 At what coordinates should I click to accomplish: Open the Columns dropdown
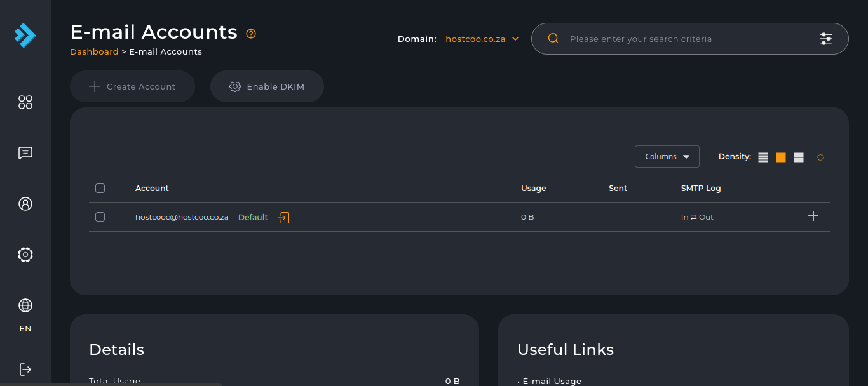pos(667,157)
